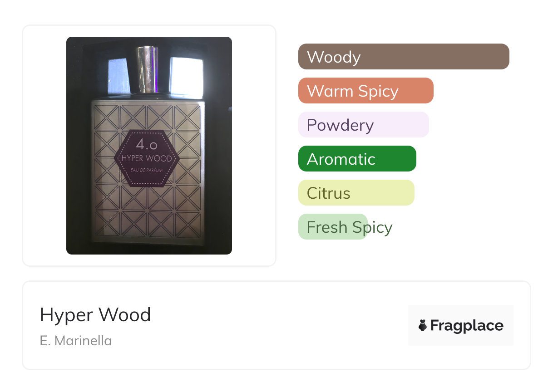This screenshot has width=553, height=392.
Task: Click the perfume image card frame
Action: click(149, 146)
